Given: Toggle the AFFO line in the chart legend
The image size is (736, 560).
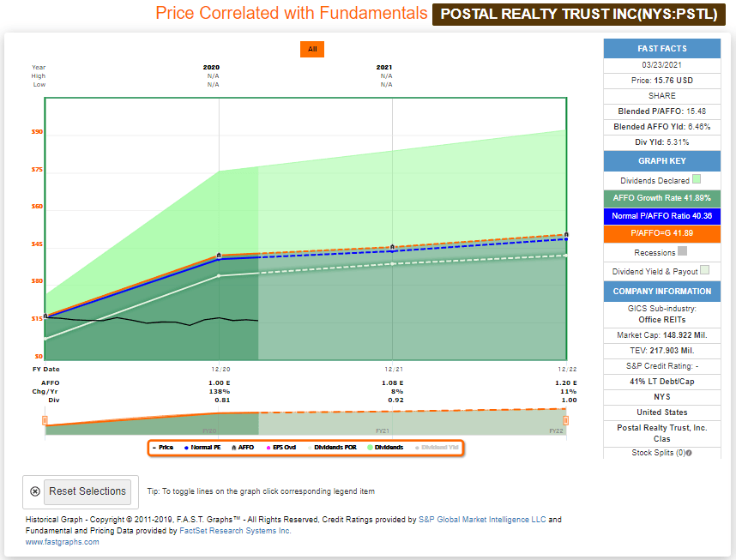Looking at the screenshot, I should click(x=243, y=448).
